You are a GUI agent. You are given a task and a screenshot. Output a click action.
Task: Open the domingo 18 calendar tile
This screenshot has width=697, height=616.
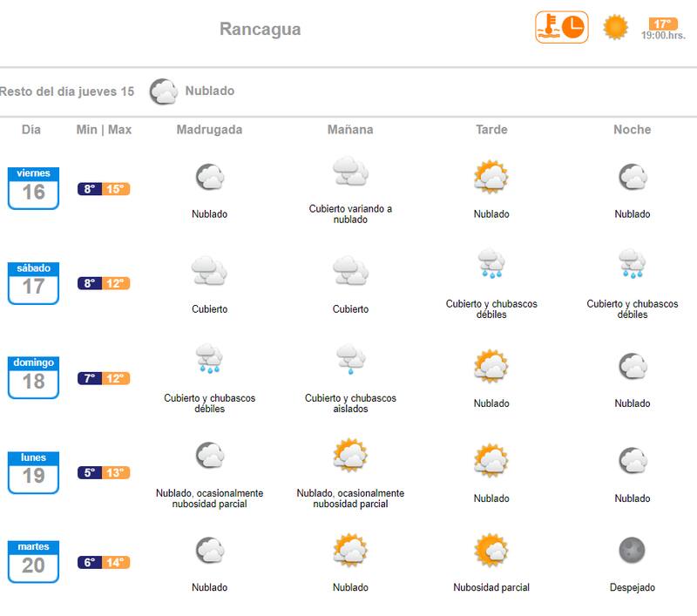click(33, 377)
